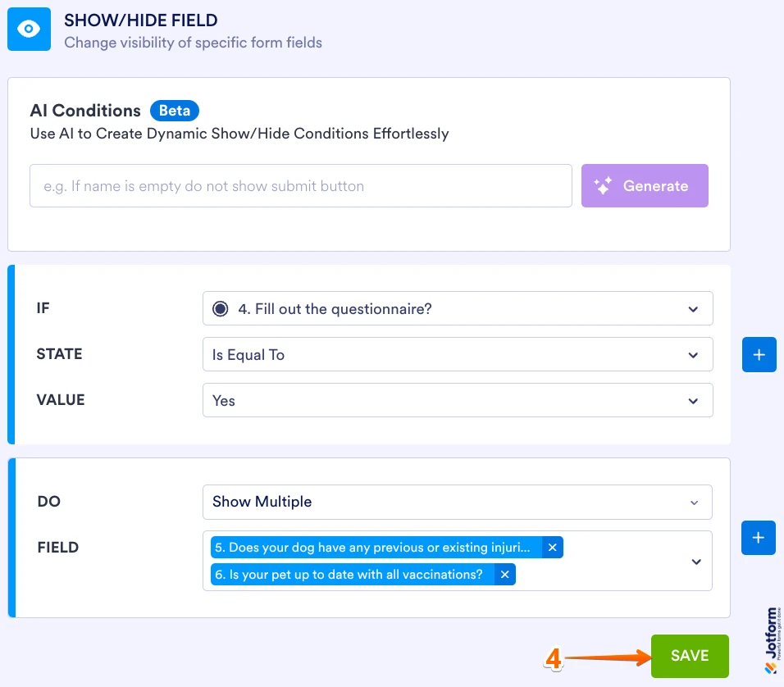Select the radio icon next to question 4

coord(218,307)
